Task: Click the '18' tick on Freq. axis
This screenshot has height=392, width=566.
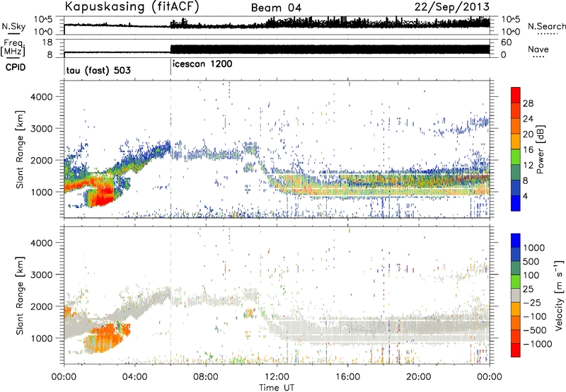Action: [47, 42]
